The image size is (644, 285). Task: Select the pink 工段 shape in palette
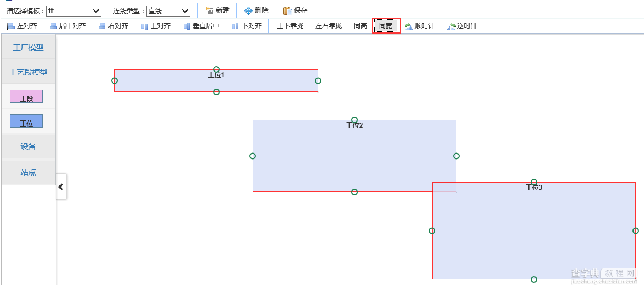(x=26, y=96)
